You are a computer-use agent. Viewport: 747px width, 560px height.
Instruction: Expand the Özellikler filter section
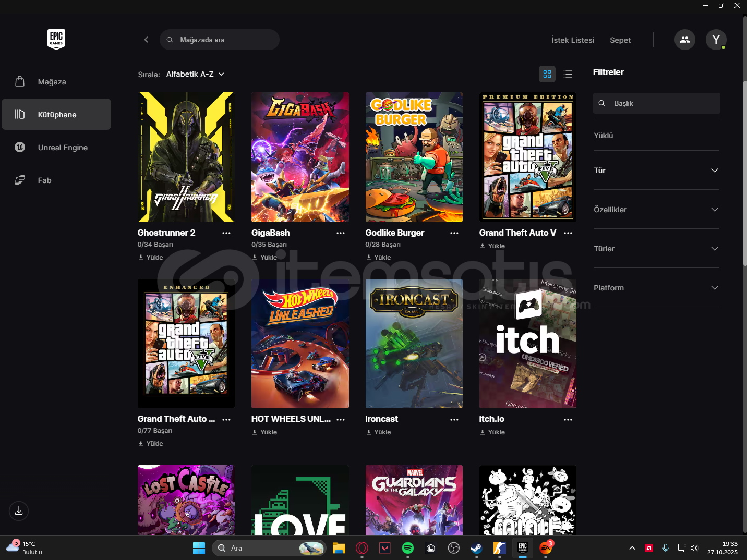pos(657,210)
